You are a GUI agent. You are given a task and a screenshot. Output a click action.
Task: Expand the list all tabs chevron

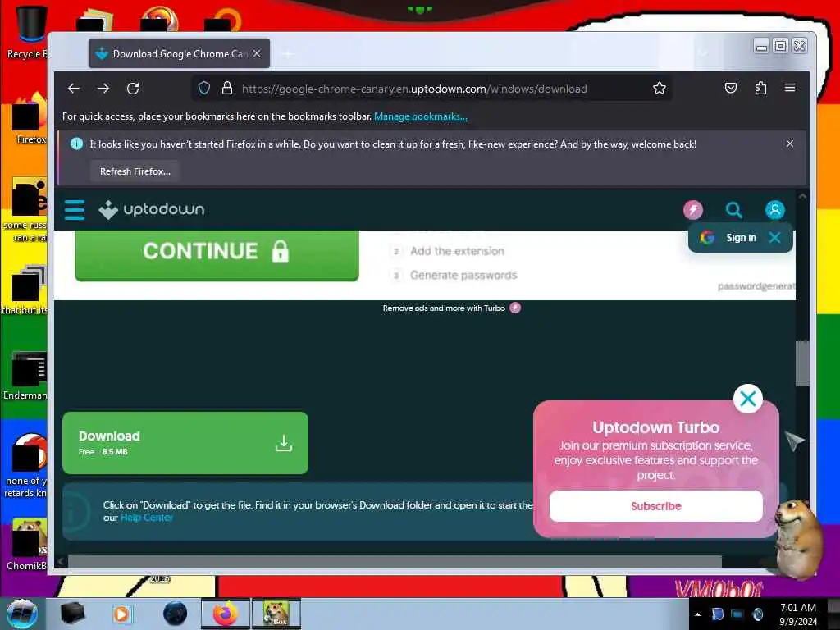point(703,53)
